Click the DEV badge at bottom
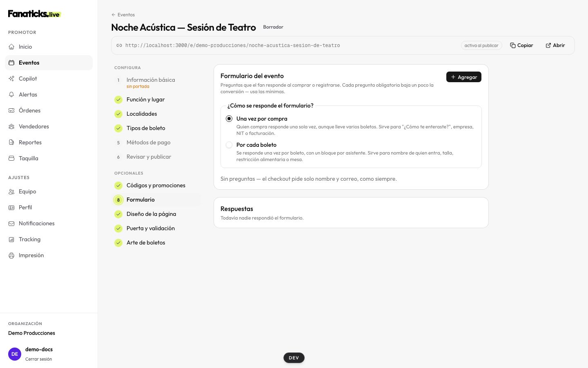Screen dimensions: 588x368 pyautogui.click(x=294, y=358)
